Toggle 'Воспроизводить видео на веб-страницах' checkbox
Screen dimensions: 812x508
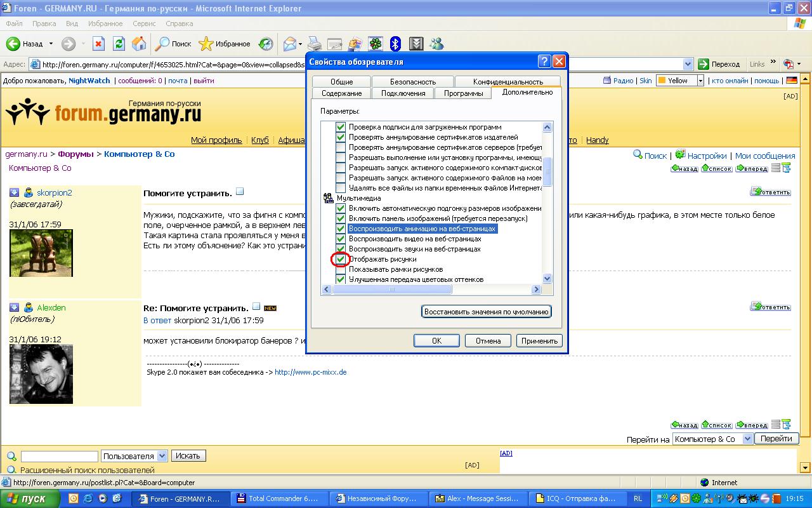click(x=341, y=239)
